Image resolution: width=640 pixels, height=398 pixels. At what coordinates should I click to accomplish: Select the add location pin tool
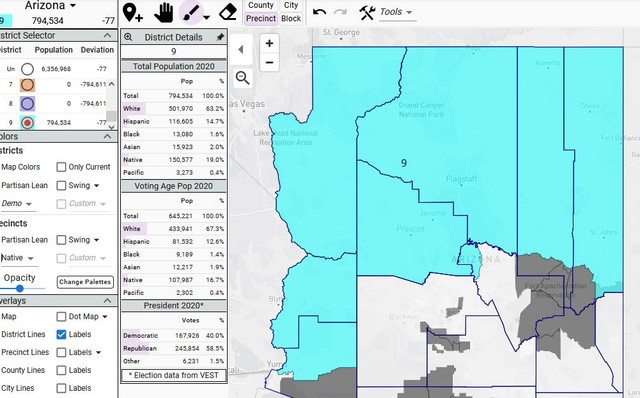click(x=133, y=12)
